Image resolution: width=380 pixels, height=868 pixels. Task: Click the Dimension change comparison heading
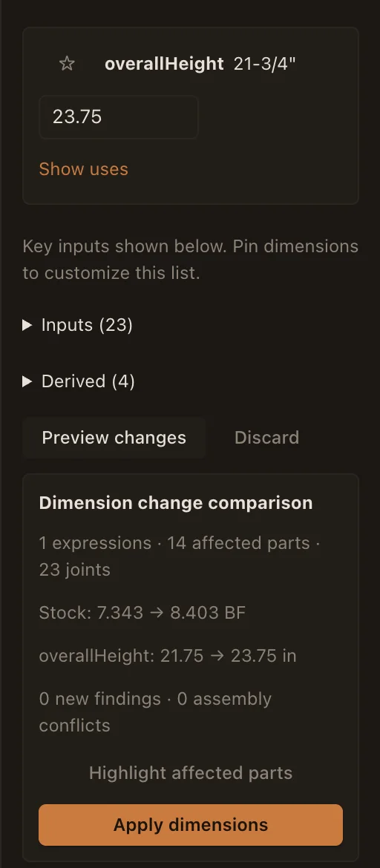176,503
